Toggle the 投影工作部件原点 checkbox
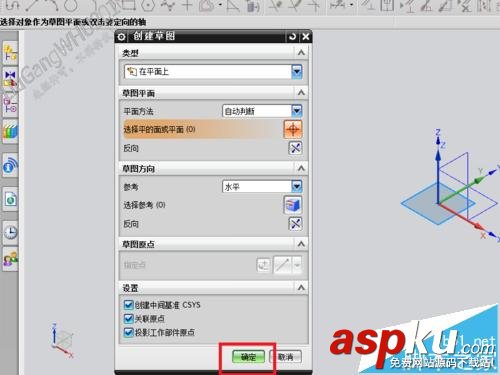 128,332
